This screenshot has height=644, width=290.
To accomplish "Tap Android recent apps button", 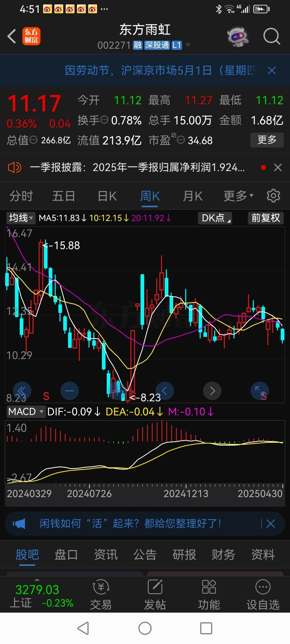I will 206,628.
